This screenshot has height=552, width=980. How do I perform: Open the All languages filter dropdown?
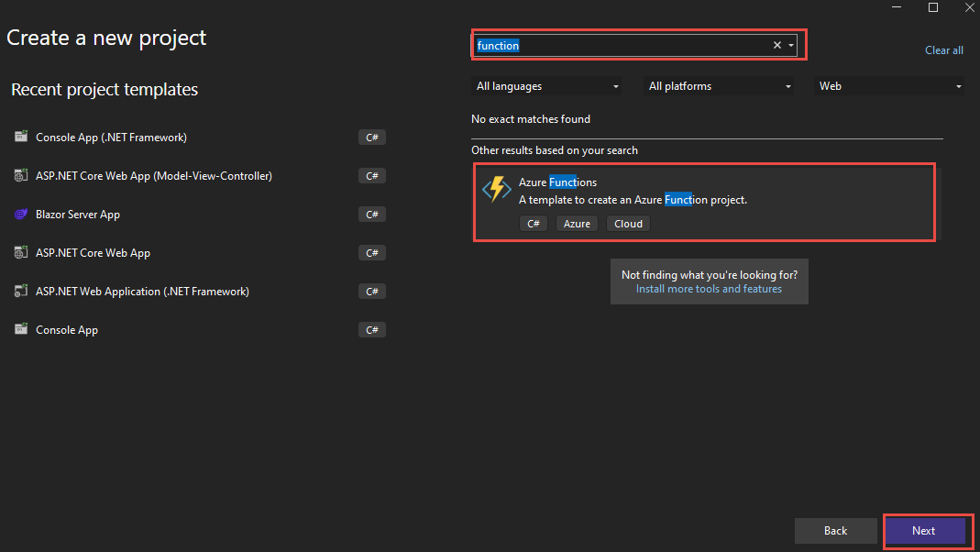point(546,86)
